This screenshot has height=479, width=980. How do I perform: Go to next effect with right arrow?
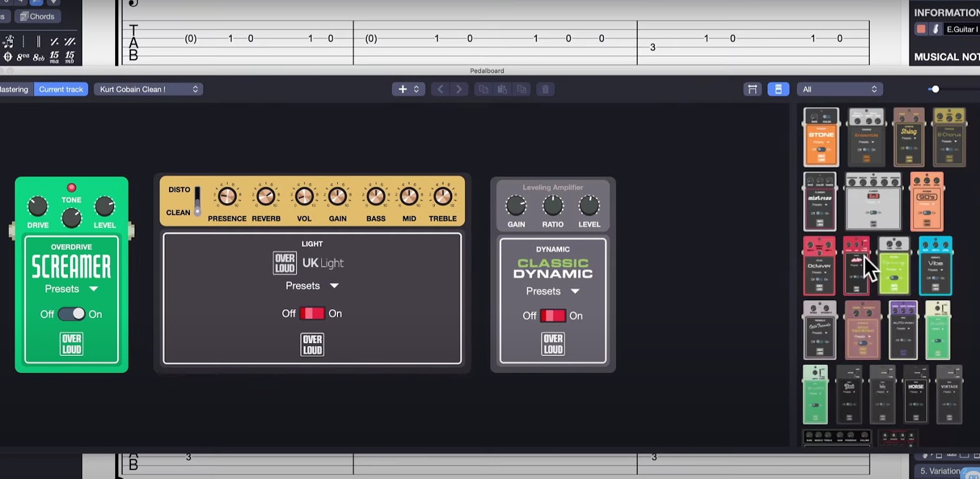pos(459,89)
